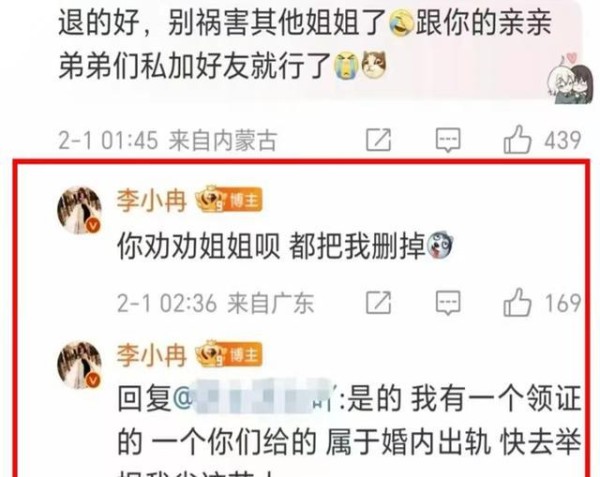Viewport: 600px width, 477px height.
Task: Reply to the Inner Mongolia comment
Action: click(448, 140)
